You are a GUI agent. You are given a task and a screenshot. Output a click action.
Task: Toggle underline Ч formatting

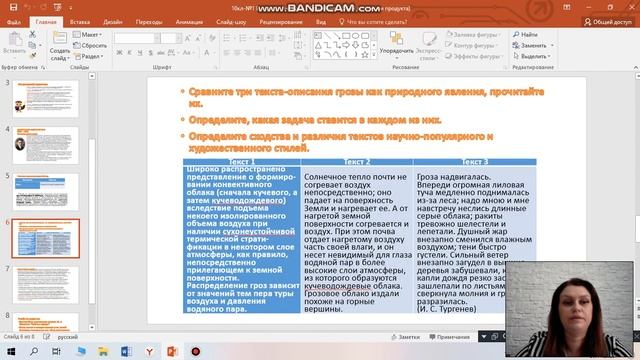140,53
